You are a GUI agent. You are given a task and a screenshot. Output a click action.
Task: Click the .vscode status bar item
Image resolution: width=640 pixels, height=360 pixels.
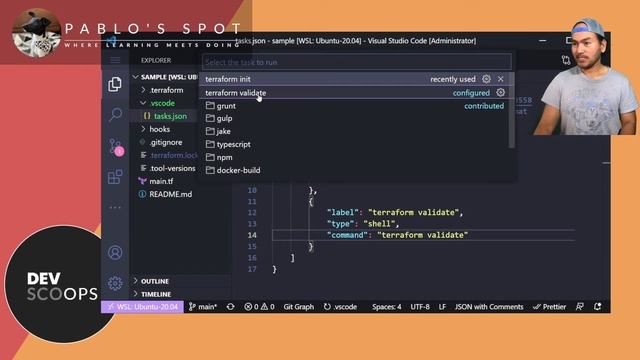click(x=340, y=307)
